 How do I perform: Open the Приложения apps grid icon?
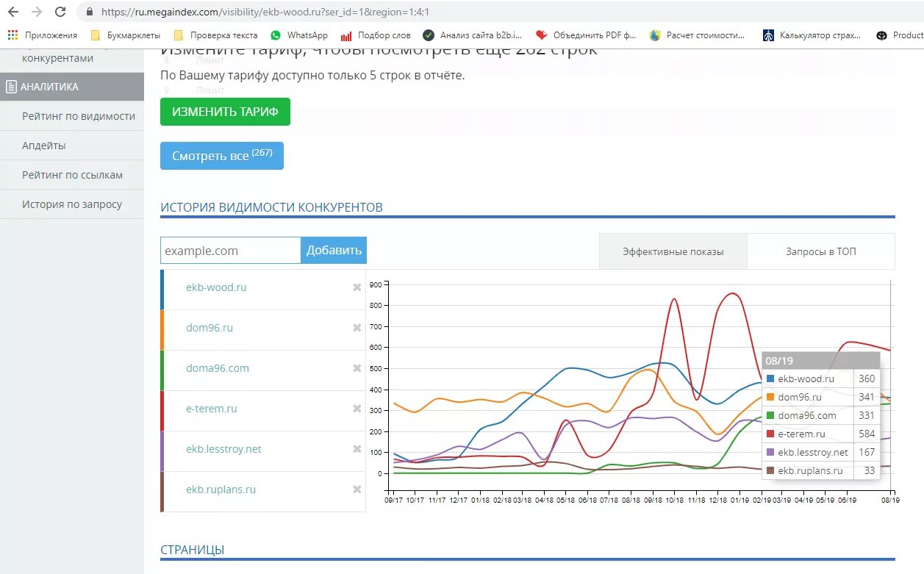click(x=12, y=35)
